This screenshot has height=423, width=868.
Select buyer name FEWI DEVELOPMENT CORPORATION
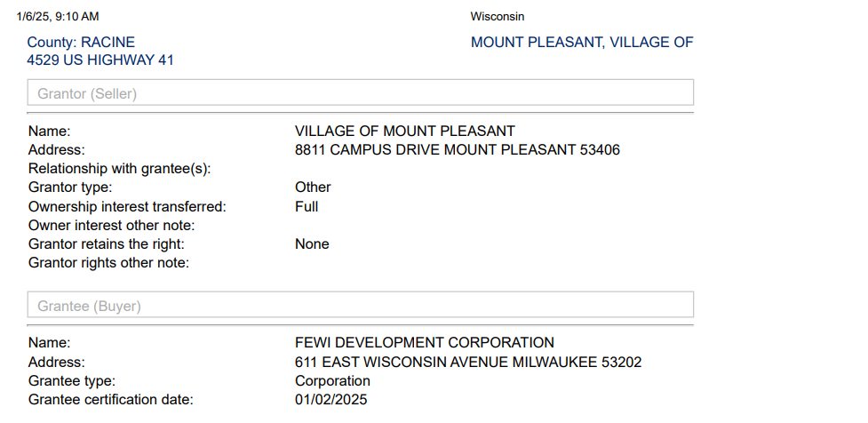click(x=424, y=343)
